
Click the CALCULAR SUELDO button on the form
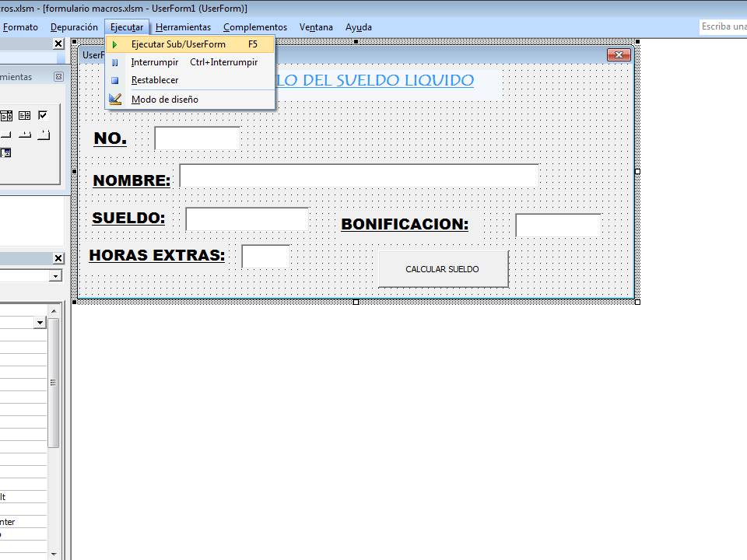click(x=442, y=268)
